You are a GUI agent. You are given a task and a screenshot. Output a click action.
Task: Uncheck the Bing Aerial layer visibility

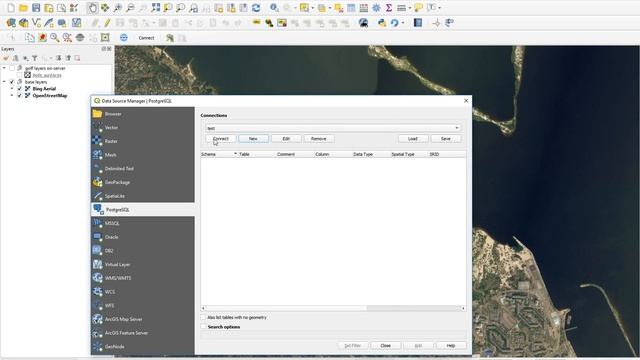point(20,89)
